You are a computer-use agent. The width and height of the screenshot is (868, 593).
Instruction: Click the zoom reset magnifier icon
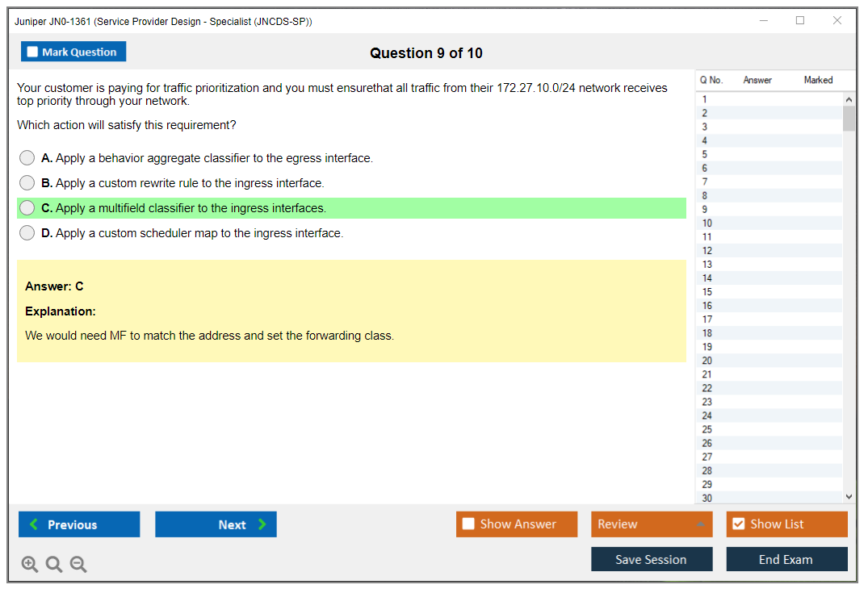pos(54,565)
